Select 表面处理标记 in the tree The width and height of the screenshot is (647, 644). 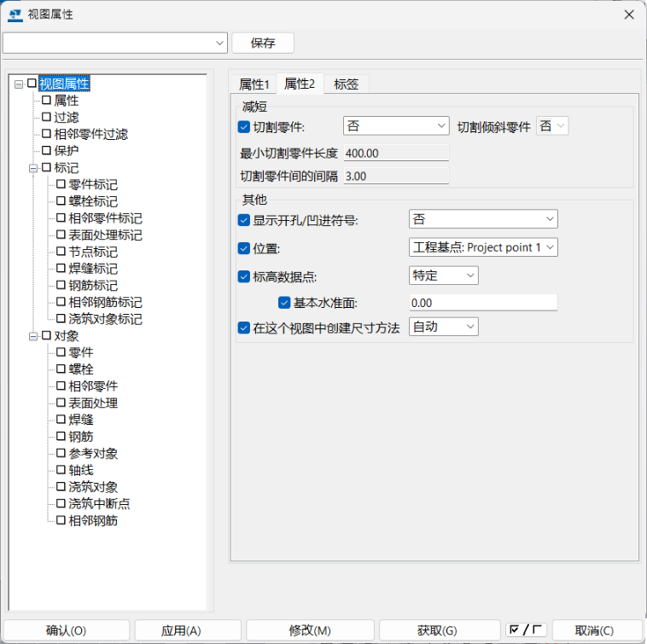(105, 235)
